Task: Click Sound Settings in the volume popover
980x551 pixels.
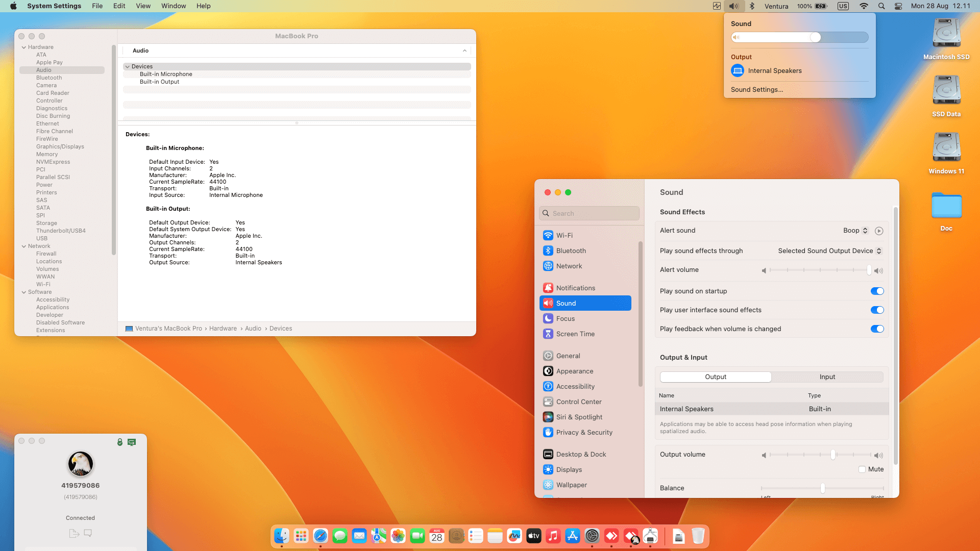Action: 756,89
